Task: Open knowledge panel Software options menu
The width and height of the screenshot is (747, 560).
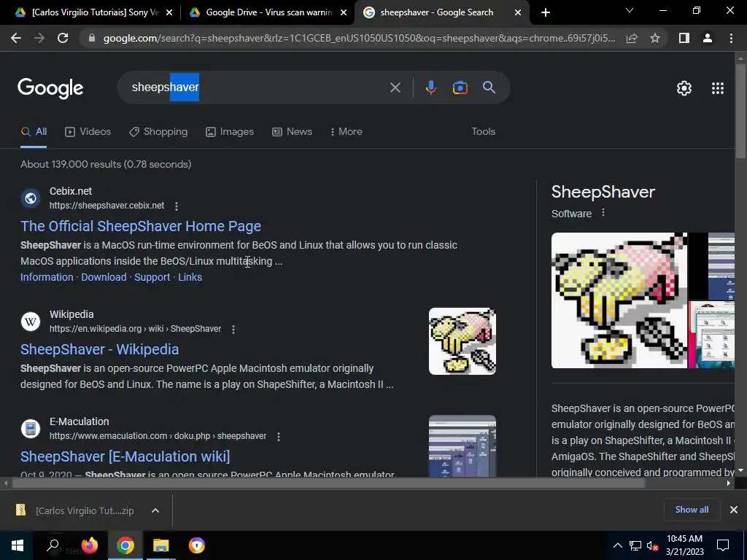Action: click(603, 213)
